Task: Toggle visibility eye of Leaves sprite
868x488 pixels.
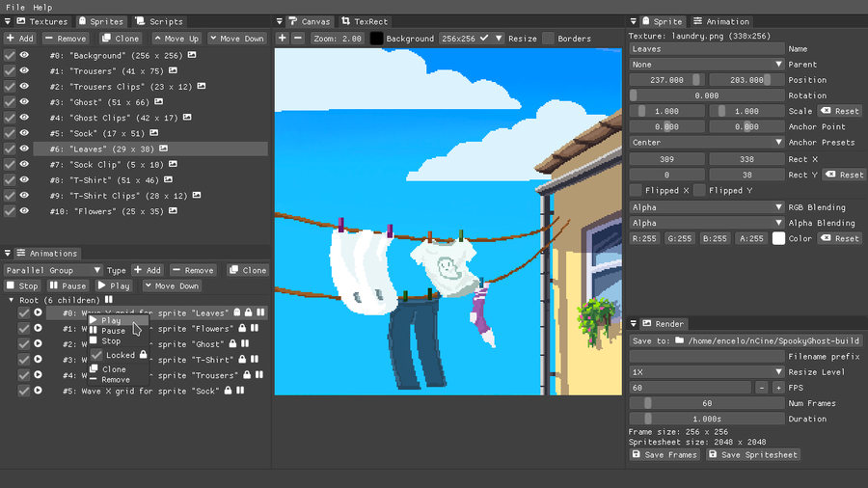Action: (x=24, y=149)
